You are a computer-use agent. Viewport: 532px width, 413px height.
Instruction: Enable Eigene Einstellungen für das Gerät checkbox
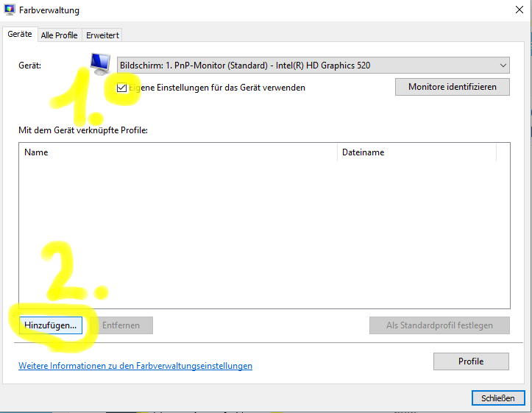click(121, 88)
